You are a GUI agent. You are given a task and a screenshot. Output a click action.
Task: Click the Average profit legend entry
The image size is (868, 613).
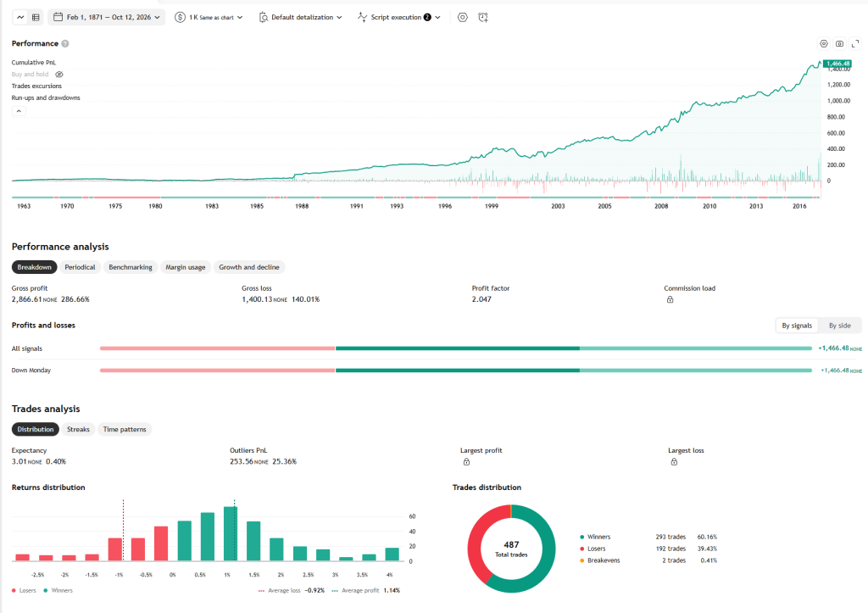[x=366, y=590]
